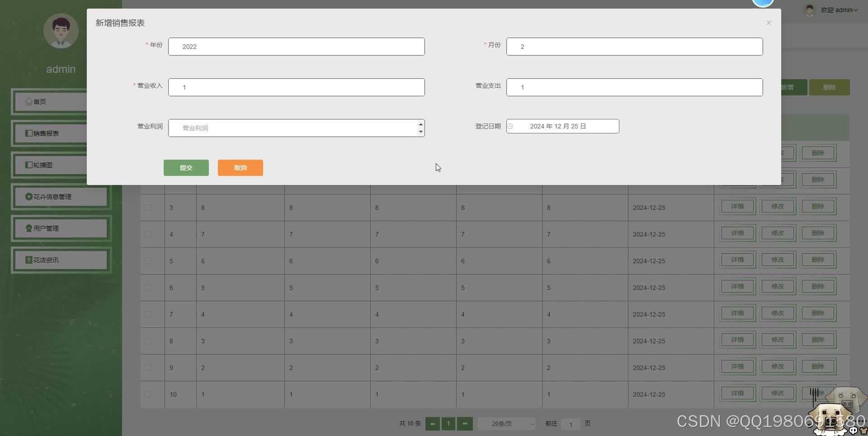Click the admin name under the sidebar avatar

pyautogui.click(x=61, y=69)
